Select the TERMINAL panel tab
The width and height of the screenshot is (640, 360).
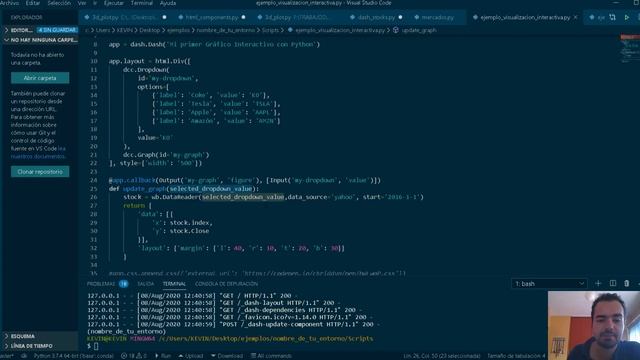tap(174, 284)
